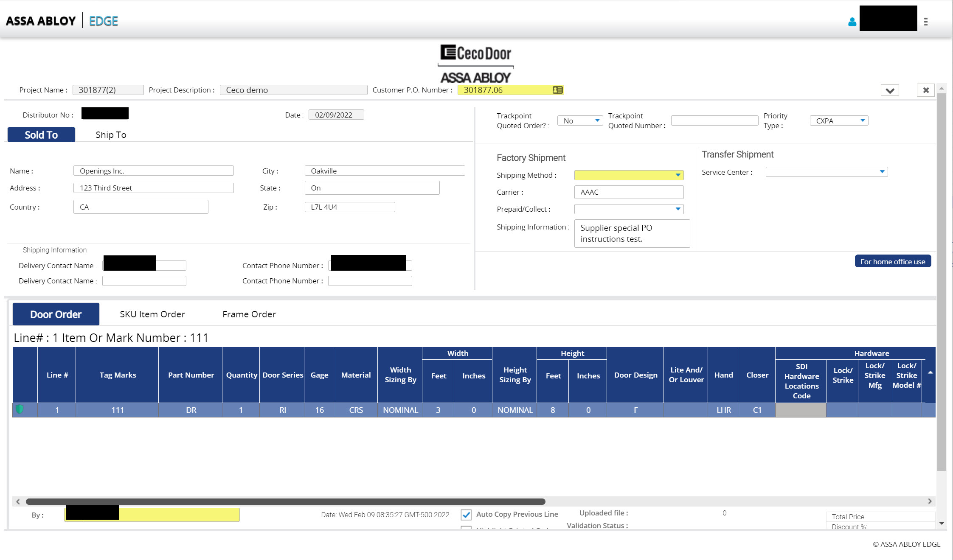Click the table sort up arrow
Screen dimensions: 953x560
(x=930, y=372)
